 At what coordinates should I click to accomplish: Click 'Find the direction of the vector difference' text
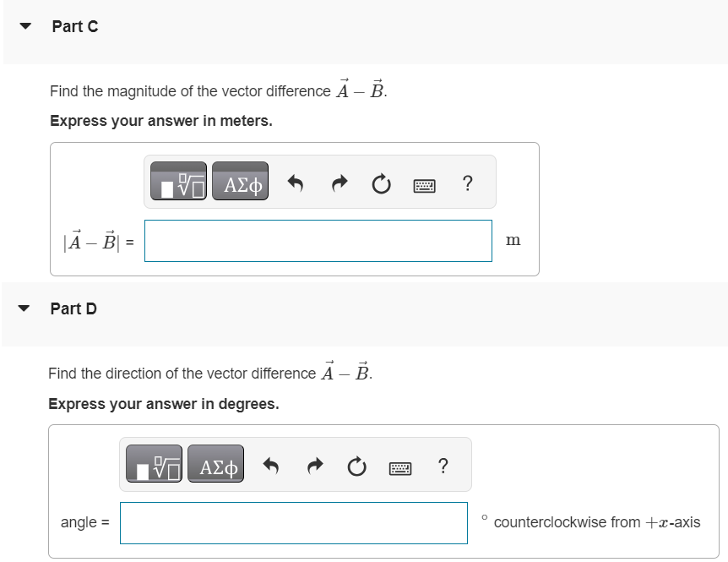point(182,374)
